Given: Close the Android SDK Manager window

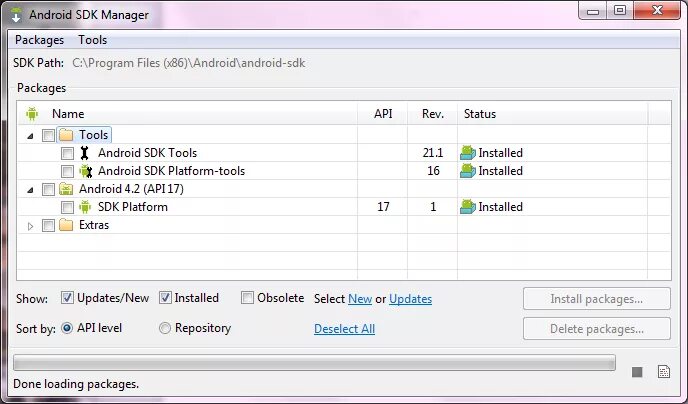Looking at the screenshot, I should 657,11.
